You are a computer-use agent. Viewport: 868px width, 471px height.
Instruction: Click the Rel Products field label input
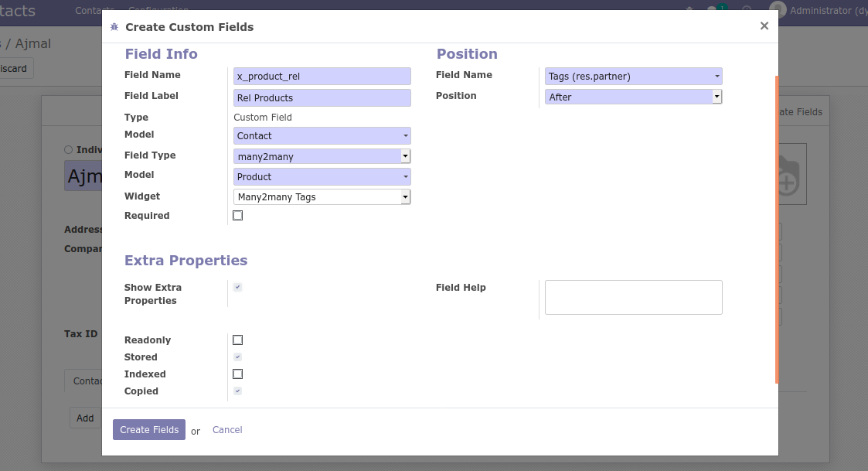[322, 97]
